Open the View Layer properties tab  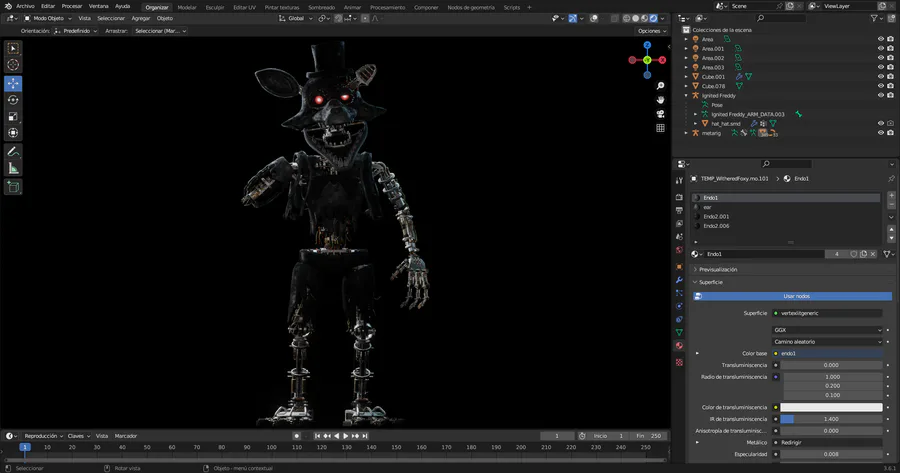pos(679,223)
